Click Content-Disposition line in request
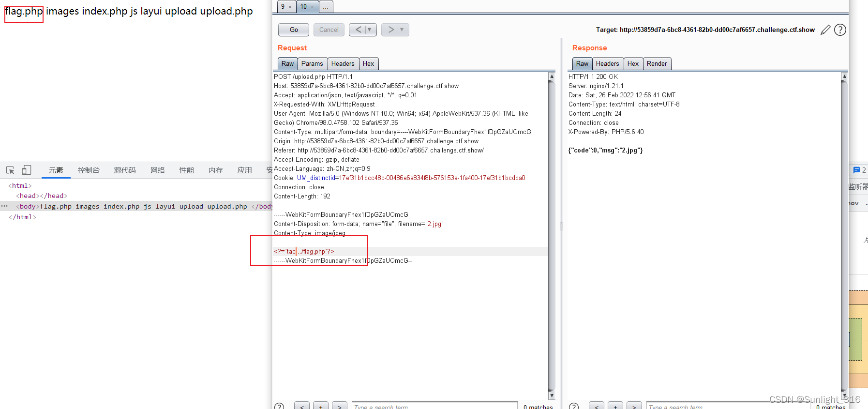The width and height of the screenshot is (868, 409). click(x=359, y=224)
